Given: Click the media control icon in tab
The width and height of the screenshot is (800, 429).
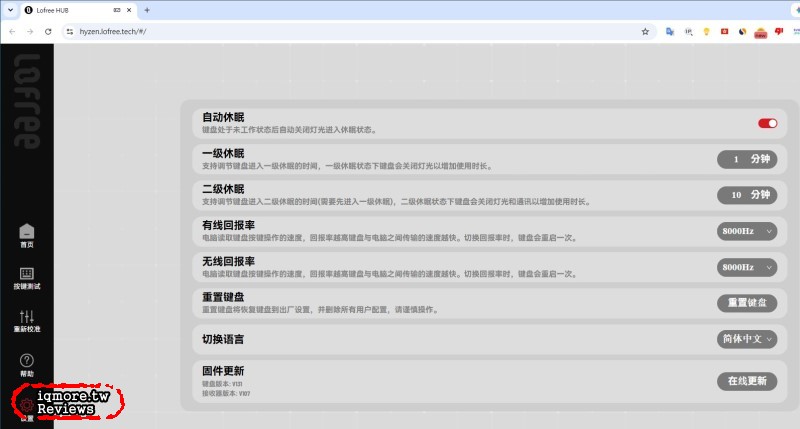Looking at the screenshot, I should point(117,10).
